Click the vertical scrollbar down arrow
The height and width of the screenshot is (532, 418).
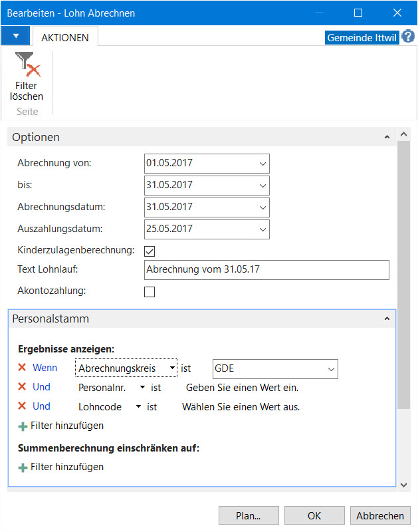[404, 485]
